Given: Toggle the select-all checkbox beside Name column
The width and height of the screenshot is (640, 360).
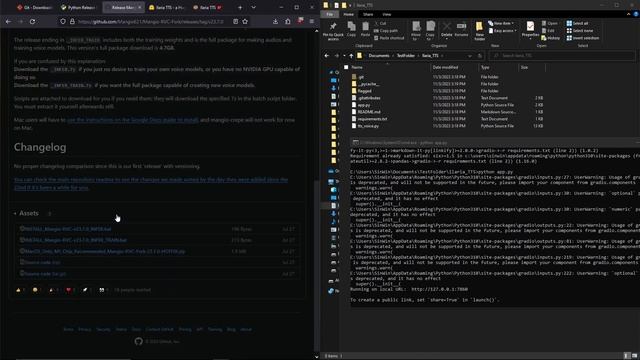Looking at the screenshot, I should (x=346, y=67).
